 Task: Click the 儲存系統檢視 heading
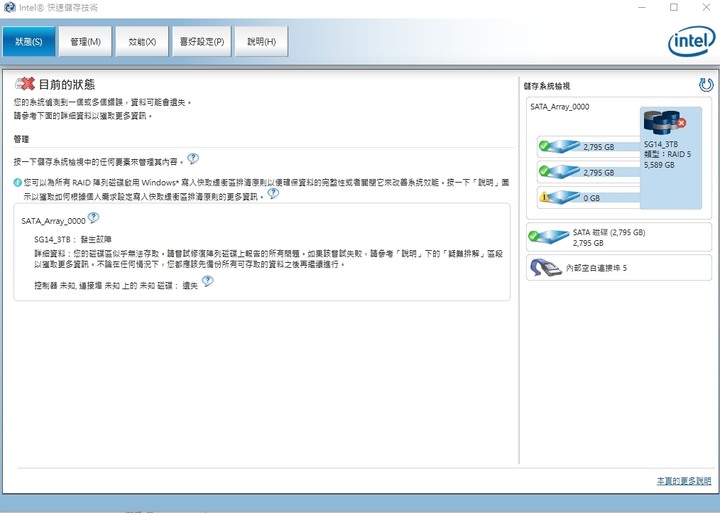(547, 86)
